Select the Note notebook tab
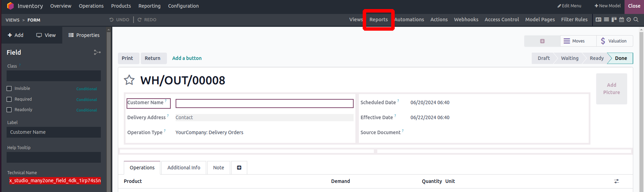This screenshot has height=192, width=644. (218, 168)
